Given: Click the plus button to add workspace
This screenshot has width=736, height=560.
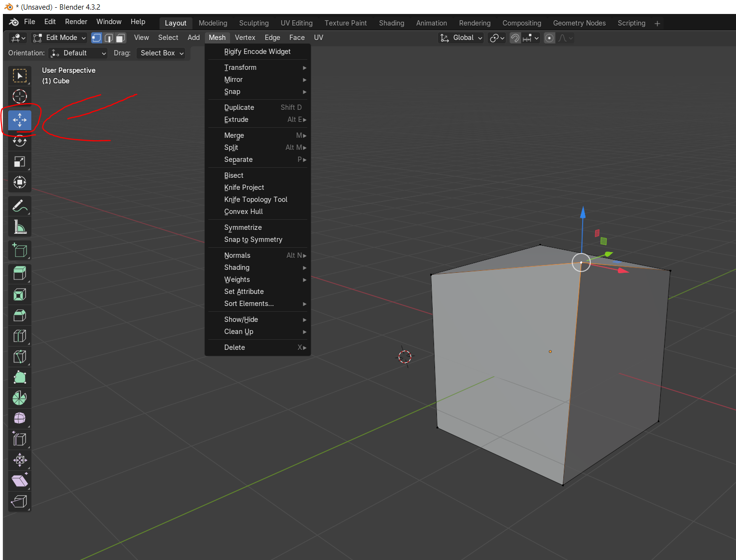Looking at the screenshot, I should [x=657, y=24].
